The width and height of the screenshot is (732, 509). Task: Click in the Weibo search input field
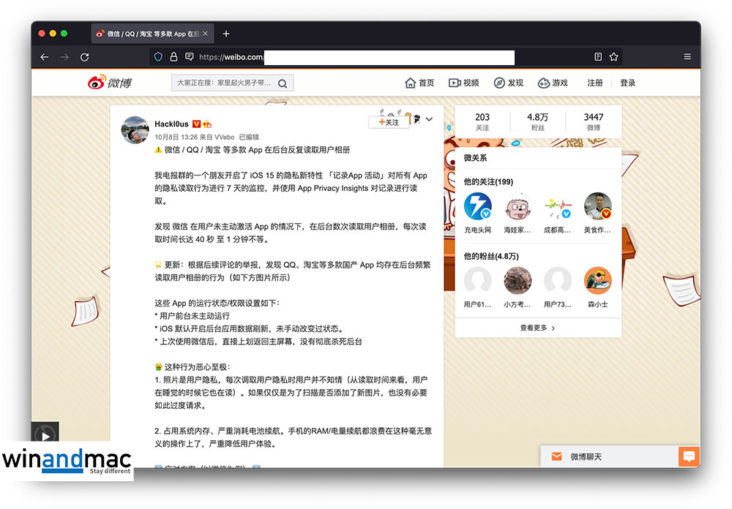click(224, 84)
